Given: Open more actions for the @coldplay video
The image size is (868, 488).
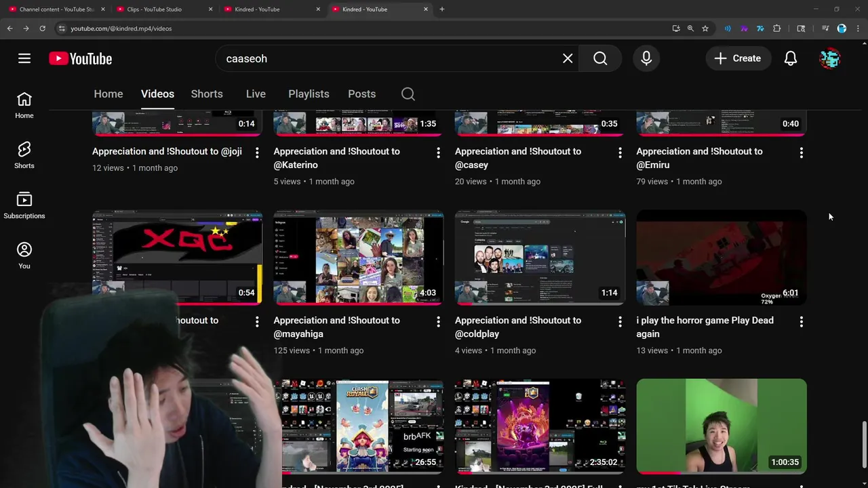Looking at the screenshot, I should tap(620, 322).
